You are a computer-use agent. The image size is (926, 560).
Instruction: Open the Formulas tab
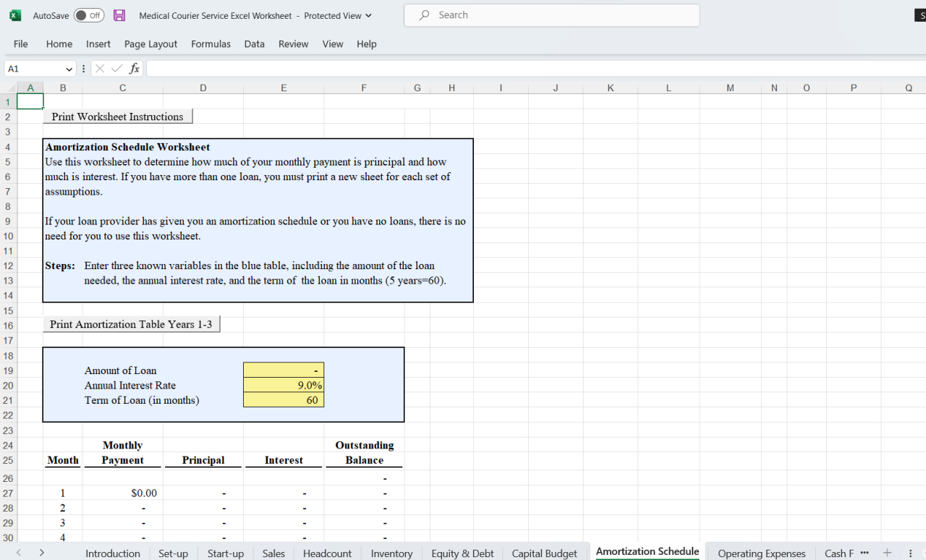click(x=211, y=44)
